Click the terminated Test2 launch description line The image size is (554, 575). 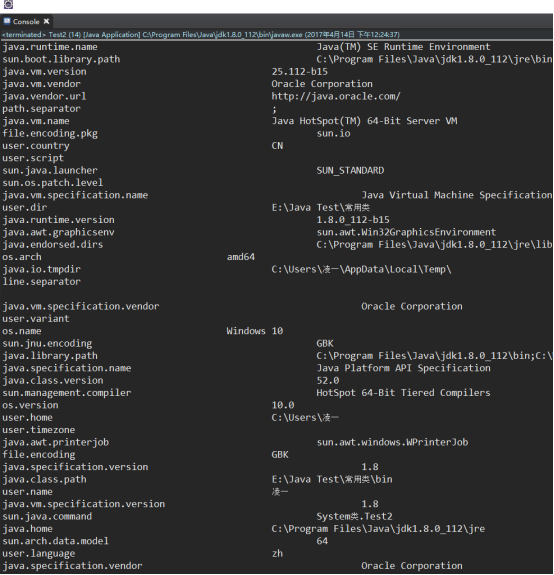[201, 35]
